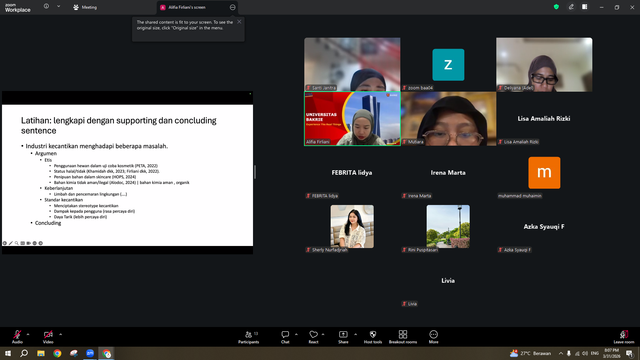Select Alifia Firliani's video tile

[352, 118]
